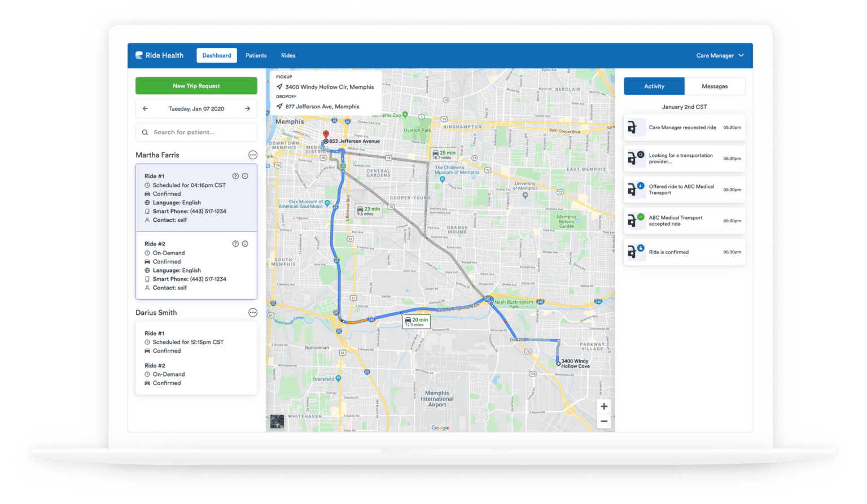Expand the Care Manager account dropdown

(x=719, y=55)
